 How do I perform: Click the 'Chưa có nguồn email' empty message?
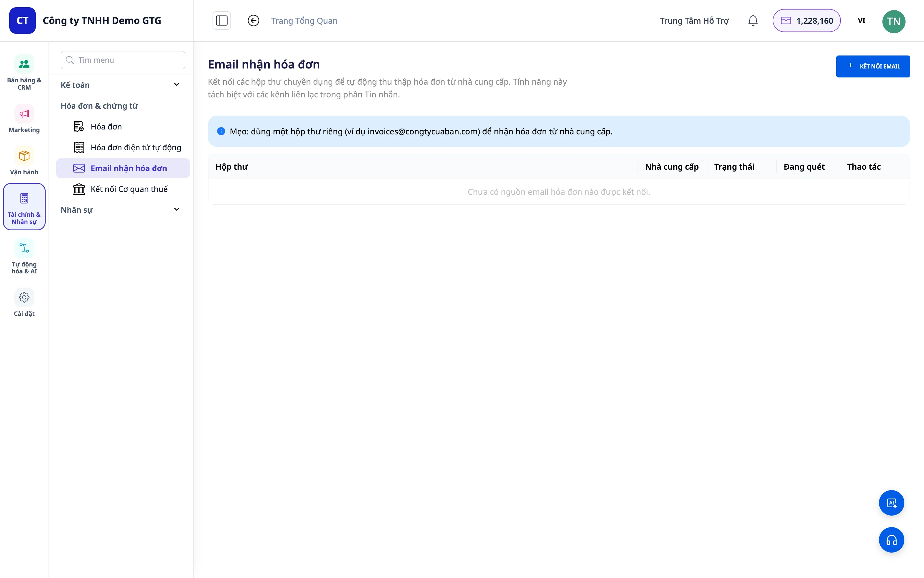(559, 192)
